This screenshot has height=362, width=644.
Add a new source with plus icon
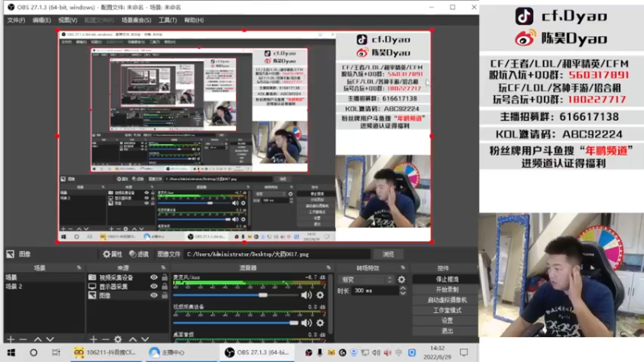[93, 339]
